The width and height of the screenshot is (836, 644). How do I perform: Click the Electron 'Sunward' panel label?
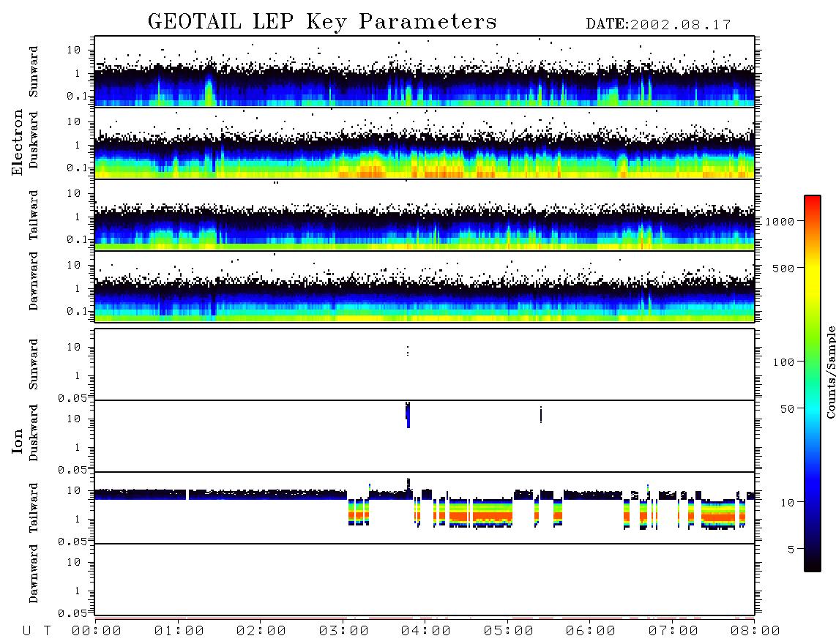coord(34,72)
